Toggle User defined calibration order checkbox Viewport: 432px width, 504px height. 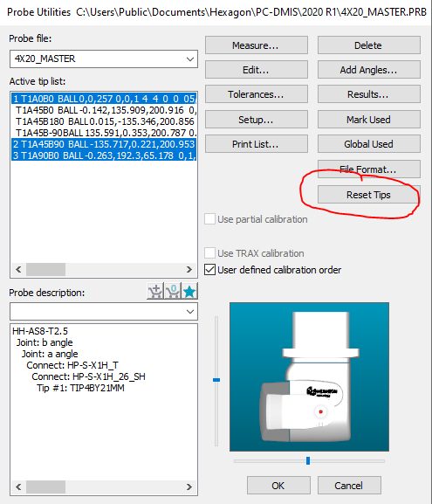209,269
